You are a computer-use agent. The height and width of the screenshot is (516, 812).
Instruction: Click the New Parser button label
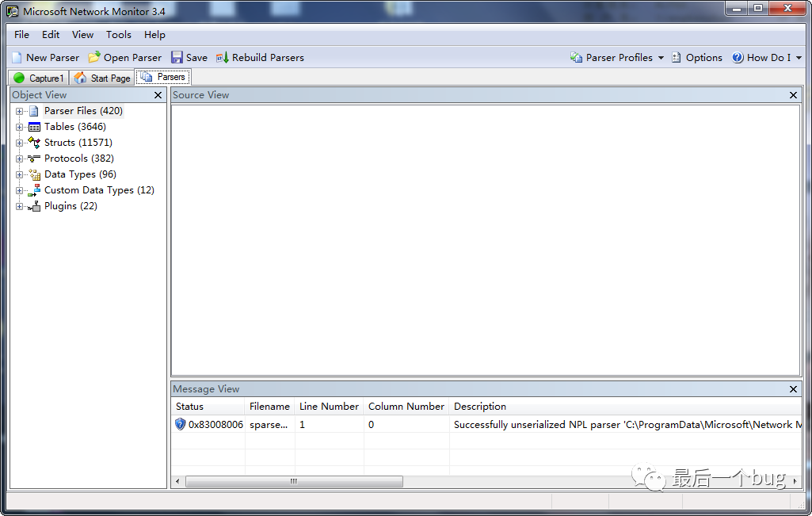point(53,58)
